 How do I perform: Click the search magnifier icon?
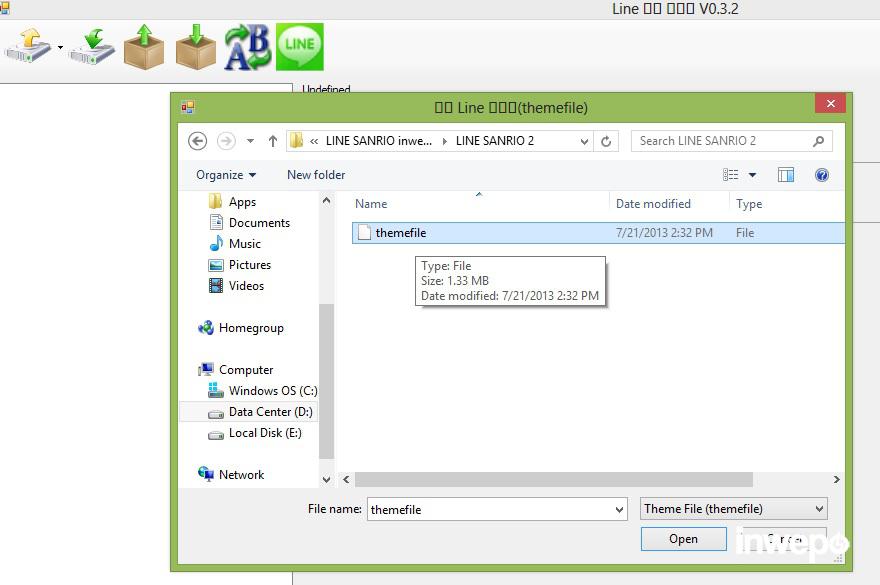pos(818,141)
